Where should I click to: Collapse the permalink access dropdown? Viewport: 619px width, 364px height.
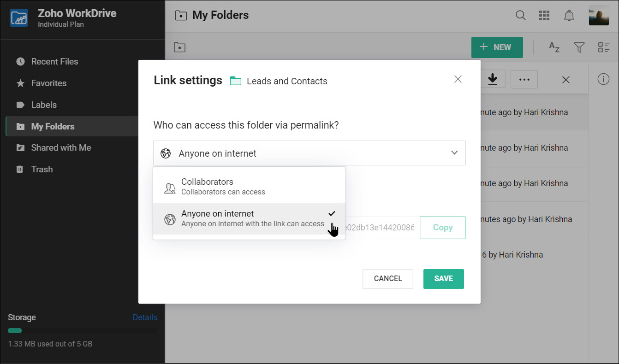(x=454, y=153)
